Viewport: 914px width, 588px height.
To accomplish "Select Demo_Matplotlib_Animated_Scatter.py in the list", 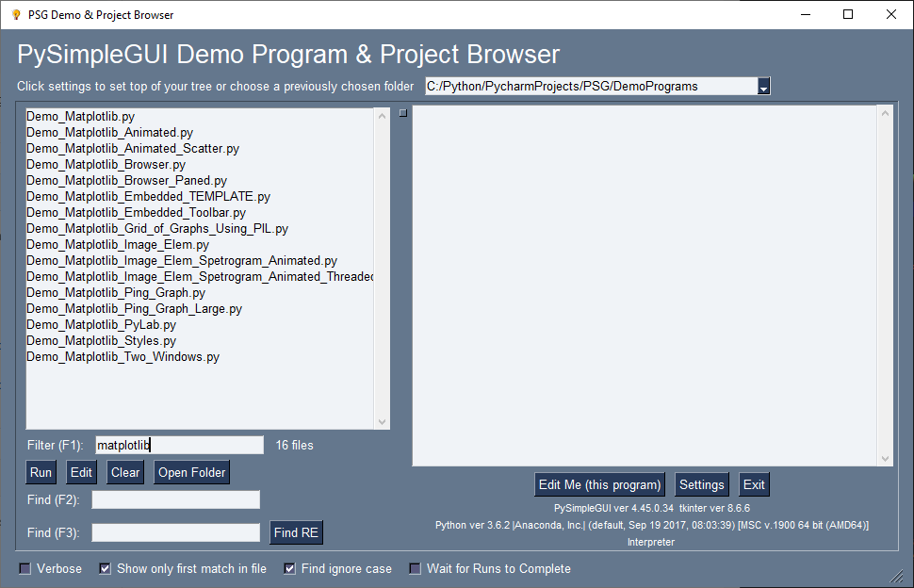I will (132, 148).
